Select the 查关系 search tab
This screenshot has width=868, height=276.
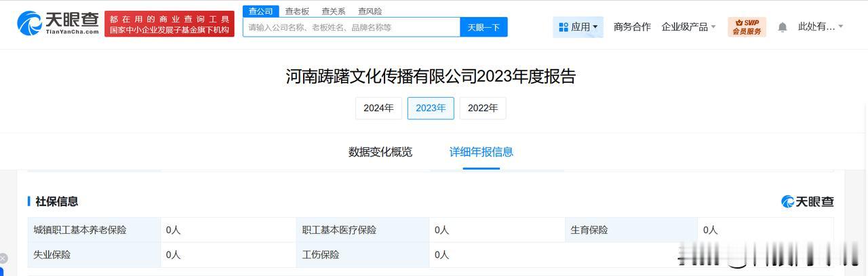coord(334,12)
